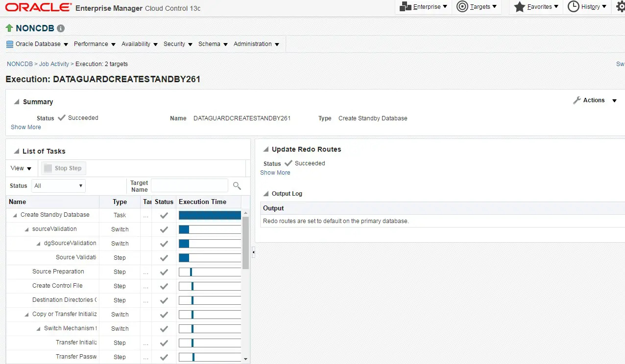Click the Name column header

[x=52, y=202]
